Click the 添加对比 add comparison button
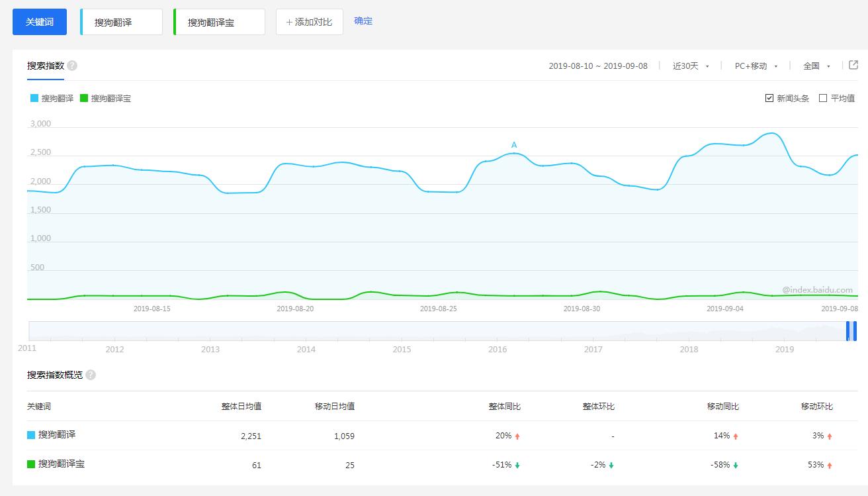The height and width of the screenshot is (496, 868). (x=310, y=22)
